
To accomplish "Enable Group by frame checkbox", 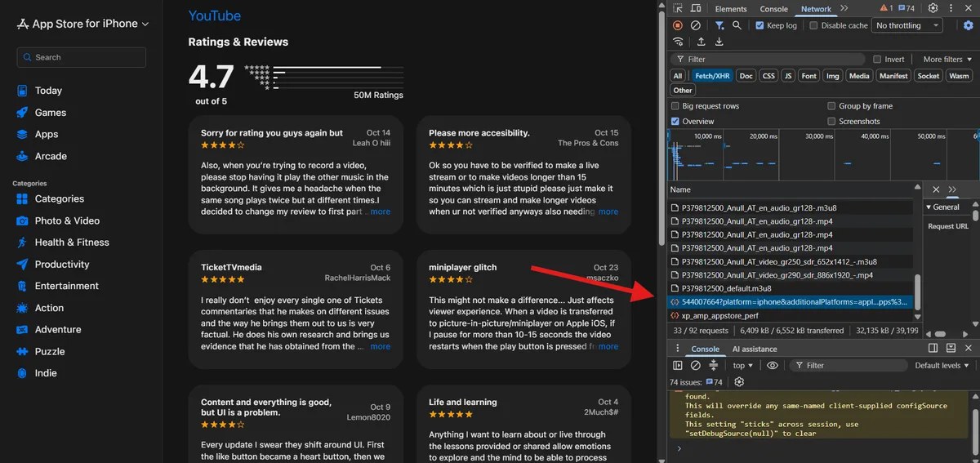I will (831, 106).
